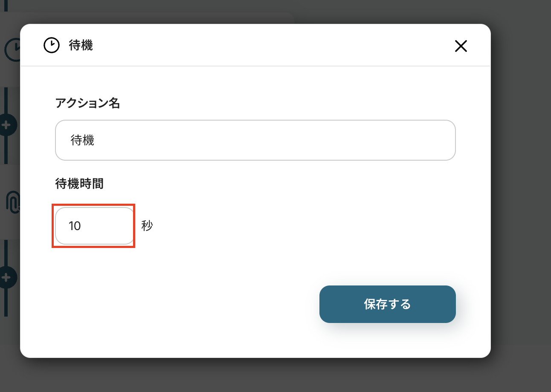
Task: Click the header divider line under title
Action: [x=255, y=66]
